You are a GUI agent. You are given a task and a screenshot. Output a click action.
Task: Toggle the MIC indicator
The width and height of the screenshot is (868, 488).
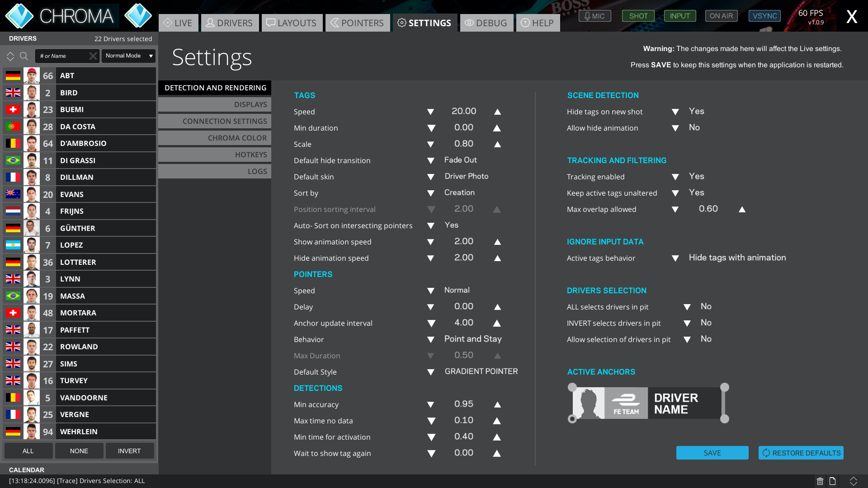[594, 16]
